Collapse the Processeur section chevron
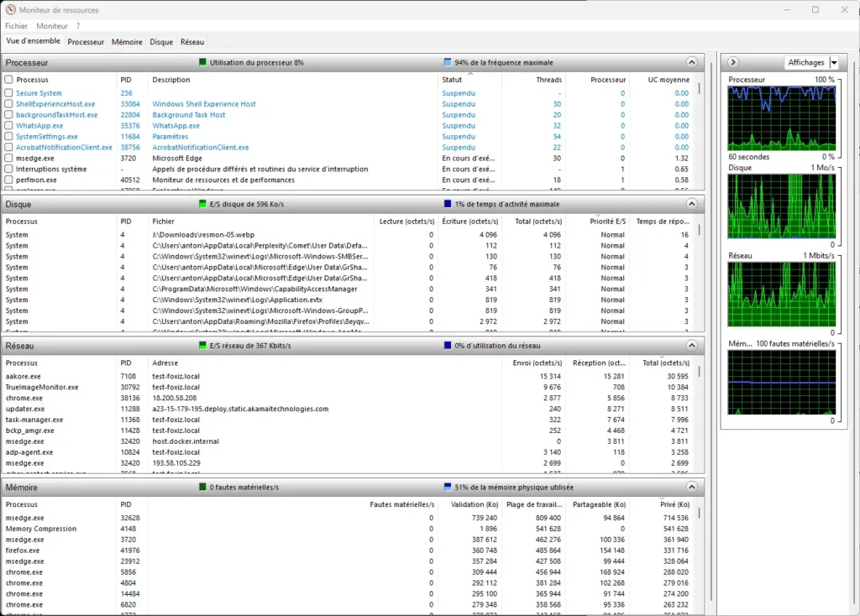The width and height of the screenshot is (860, 616). (x=692, y=62)
